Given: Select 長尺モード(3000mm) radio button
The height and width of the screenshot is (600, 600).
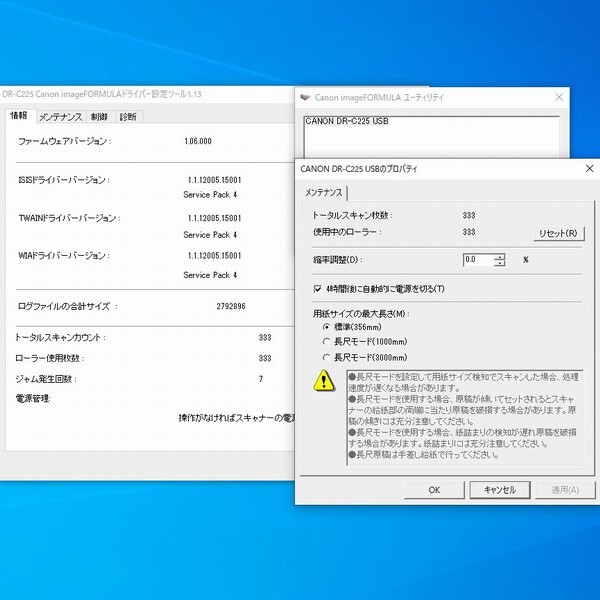Looking at the screenshot, I should tap(326, 357).
